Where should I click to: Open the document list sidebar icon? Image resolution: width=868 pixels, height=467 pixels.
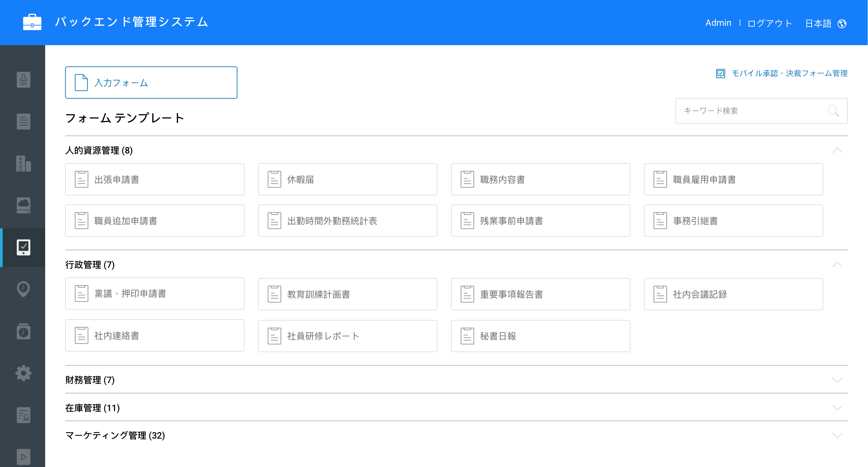point(23,122)
